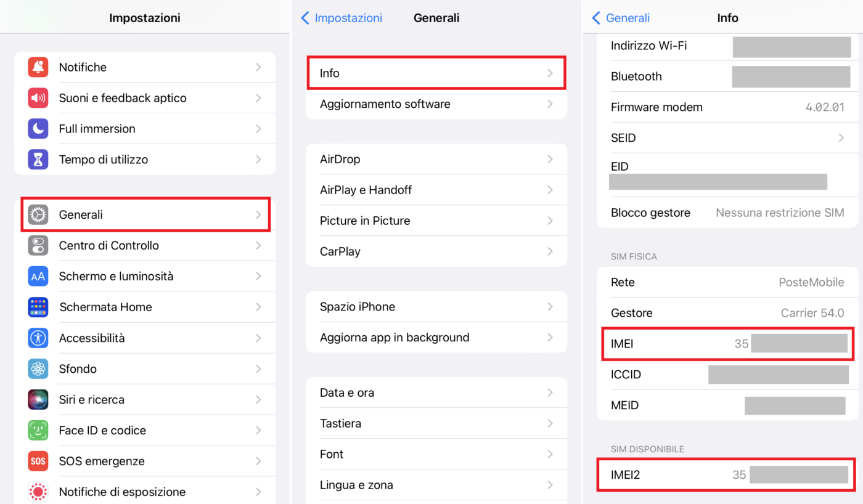Tap the Full immersion moon icon
The width and height of the screenshot is (863, 504).
point(38,129)
